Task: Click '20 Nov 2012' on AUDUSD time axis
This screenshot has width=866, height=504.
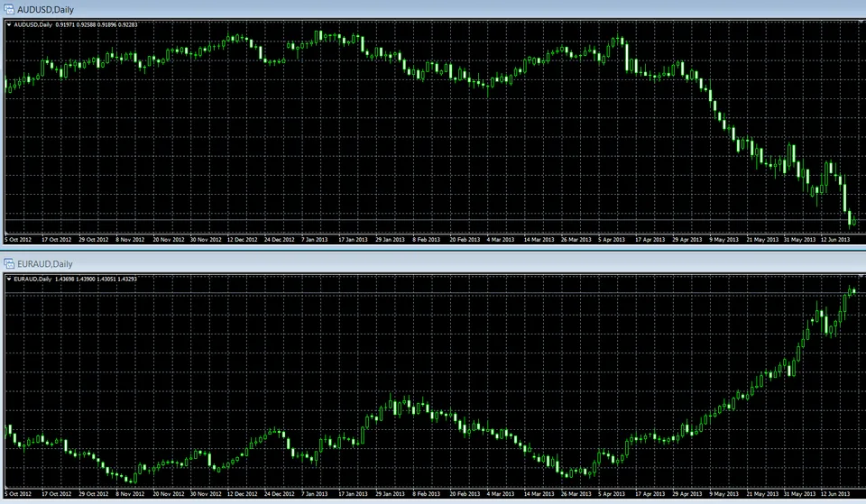Action: (x=169, y=240)
